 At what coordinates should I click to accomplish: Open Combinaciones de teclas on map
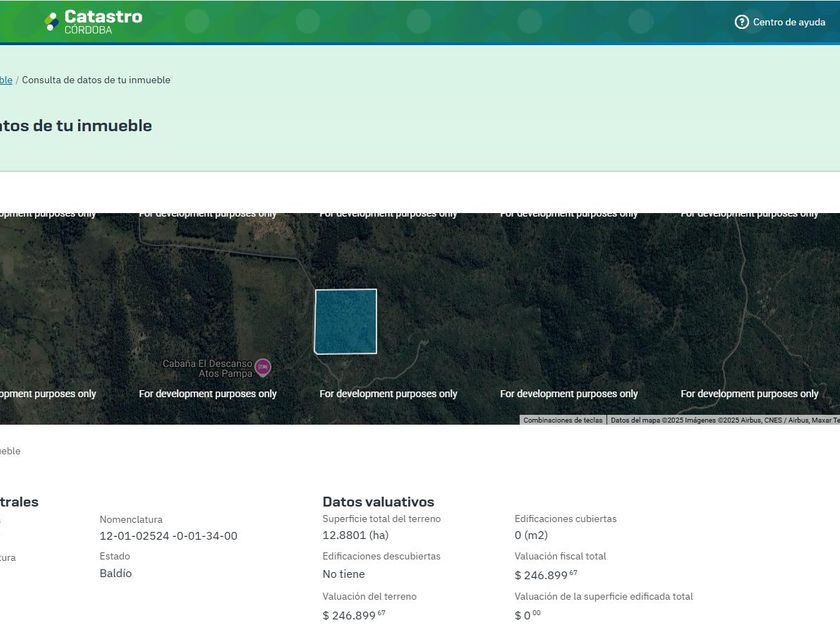562,420
